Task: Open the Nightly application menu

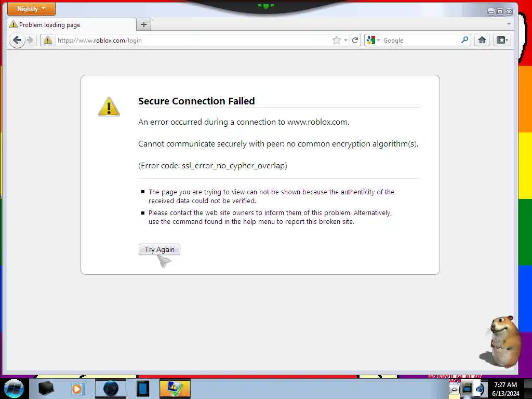Action: coord(31,9)
